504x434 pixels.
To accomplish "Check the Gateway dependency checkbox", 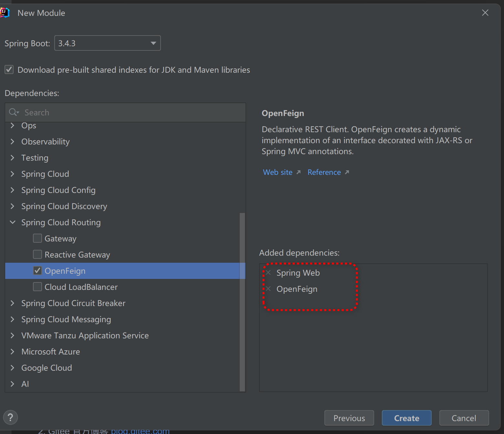I will pyautogui.click(x=37, y=238).
